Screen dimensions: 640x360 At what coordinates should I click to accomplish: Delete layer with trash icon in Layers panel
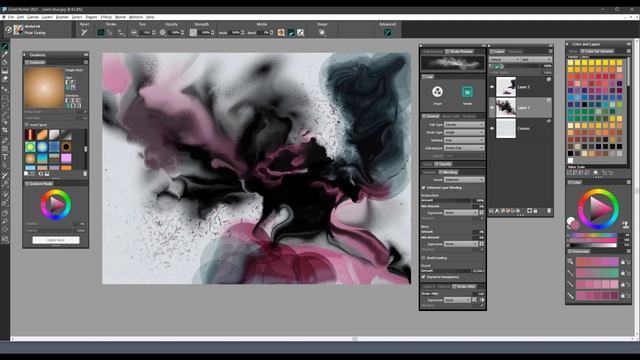549,211
